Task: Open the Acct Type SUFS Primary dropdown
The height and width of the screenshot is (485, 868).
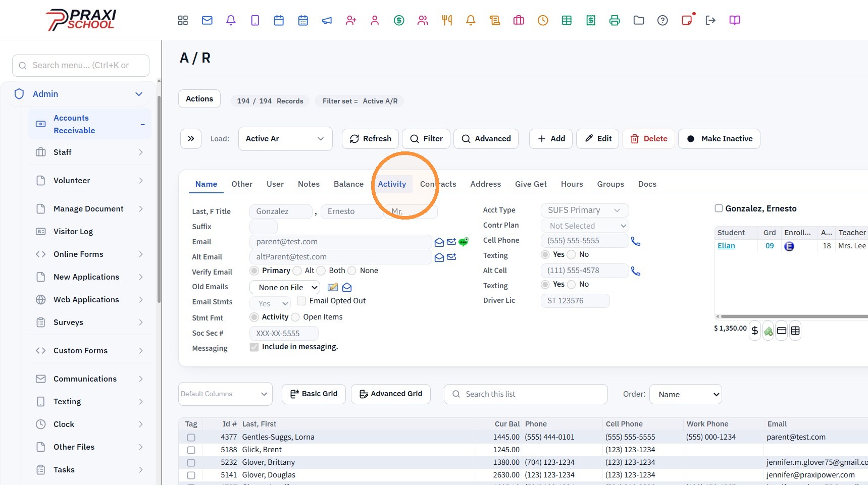Action: click(x=585, y=210)
